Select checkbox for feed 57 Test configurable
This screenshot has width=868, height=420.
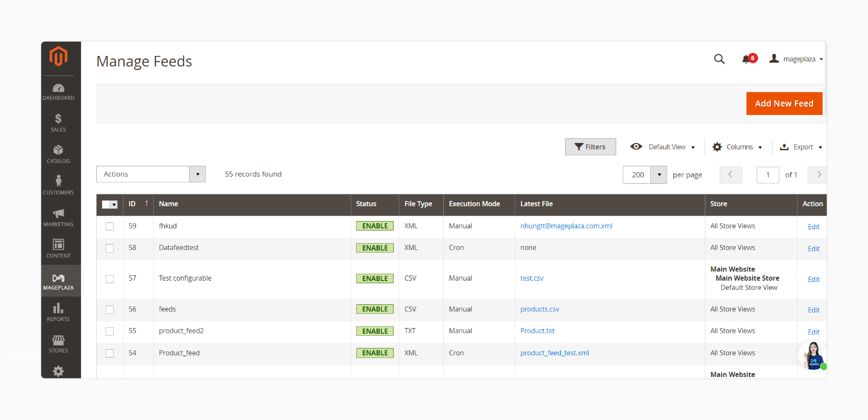click(x=110, y=279)
